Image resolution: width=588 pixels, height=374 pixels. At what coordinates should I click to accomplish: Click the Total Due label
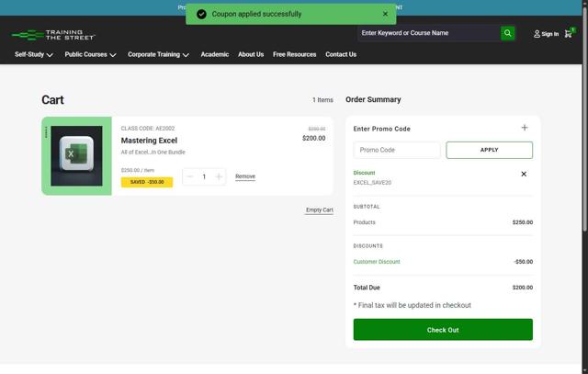pyautogui.click(x=367, y=288)
